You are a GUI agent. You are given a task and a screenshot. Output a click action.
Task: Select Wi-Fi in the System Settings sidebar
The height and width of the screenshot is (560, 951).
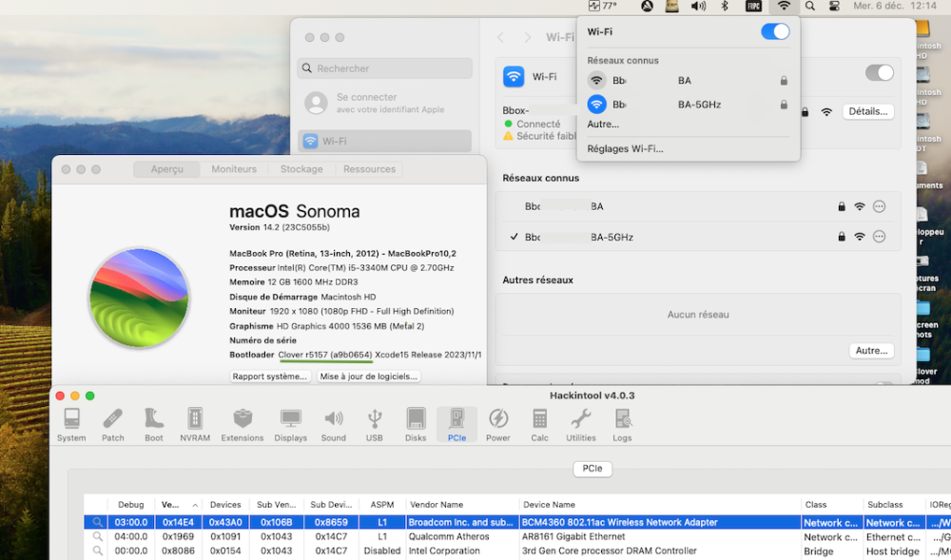pos(384,142)
